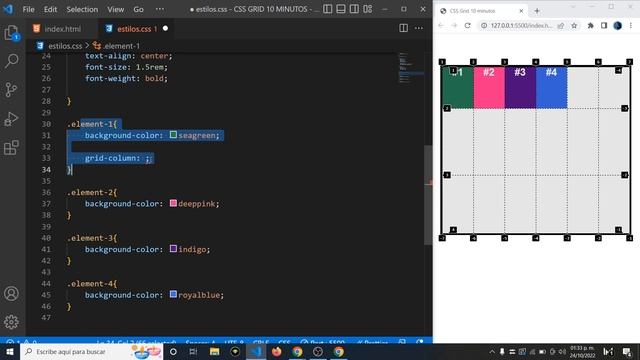Screen dimensions: 640x360
Task: Click the estilos.css breadcrumb
Action: pos(65,46)
